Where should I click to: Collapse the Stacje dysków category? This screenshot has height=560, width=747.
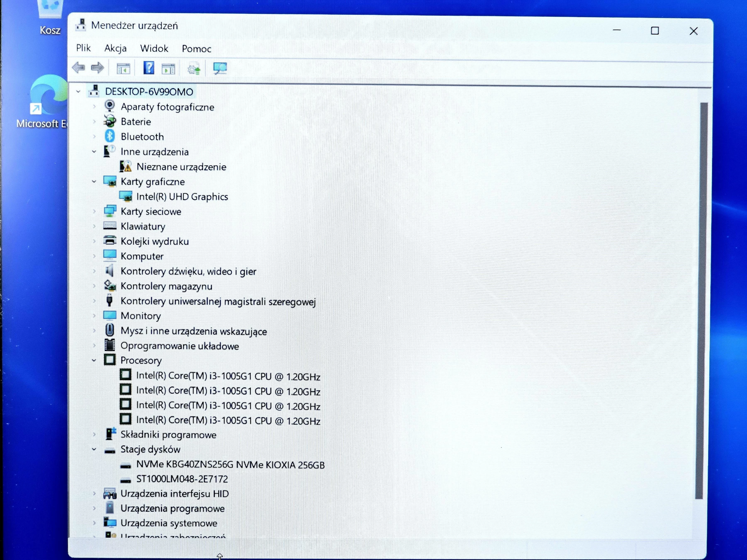pyautogui.click(x=94, y=449)
